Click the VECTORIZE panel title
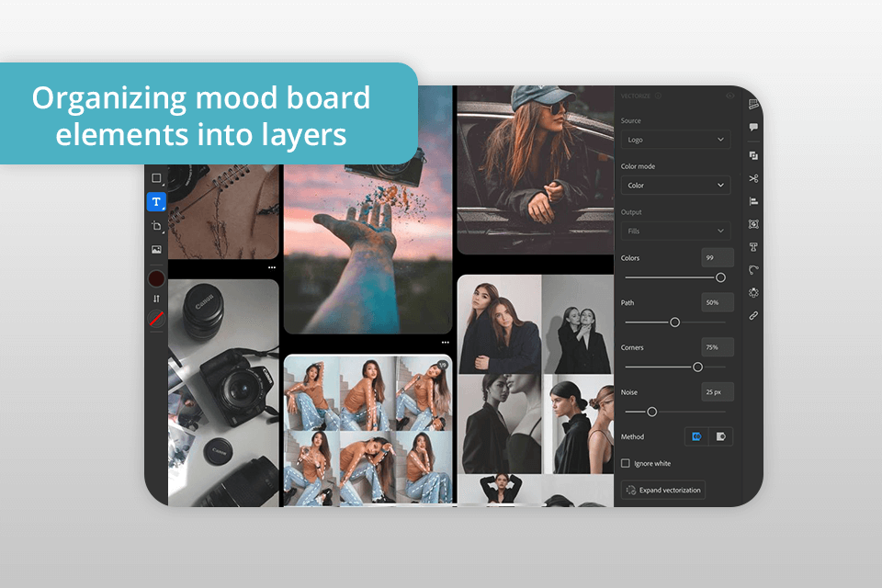Screen dimensions: 882x588 [636, 96]
